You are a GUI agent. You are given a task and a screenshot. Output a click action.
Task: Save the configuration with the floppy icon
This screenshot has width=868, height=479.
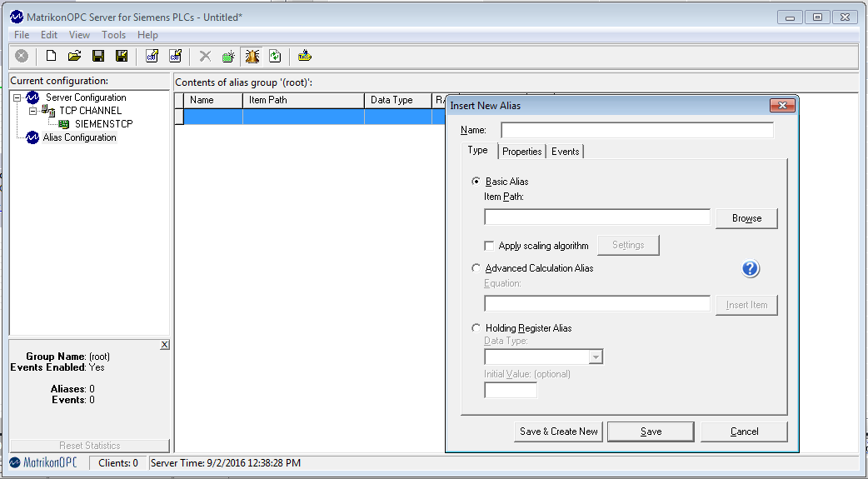point(98,56)
